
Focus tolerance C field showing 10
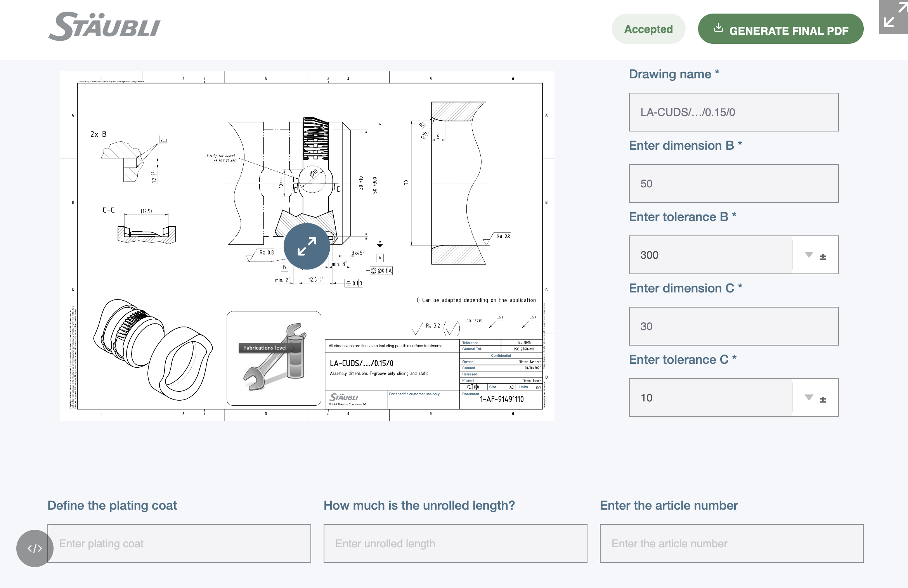[711, 398]
